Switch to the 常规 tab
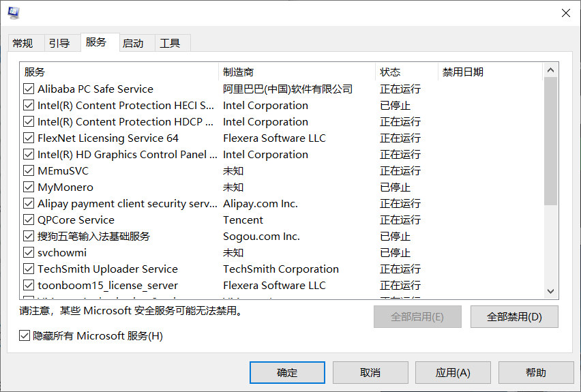Viewport: 581px width, 392px height. coord(23,44)
